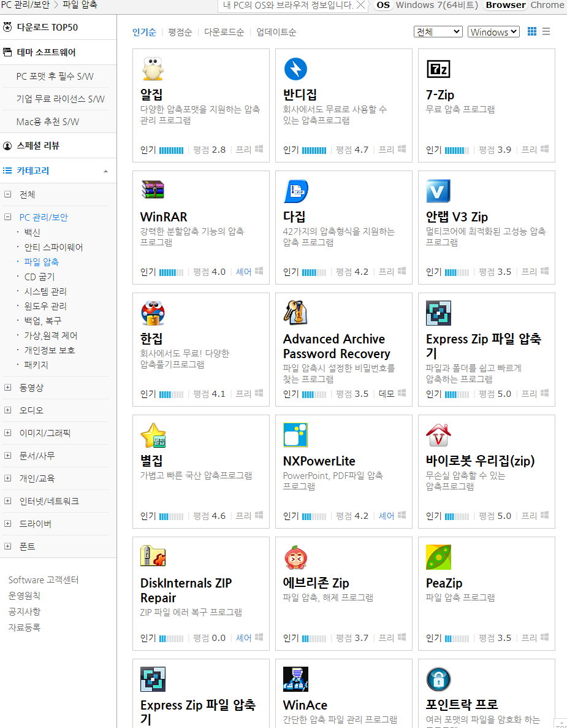Open the NXPowerLite icon
Viewport: 567px width, 728px height.
(295, 435)
